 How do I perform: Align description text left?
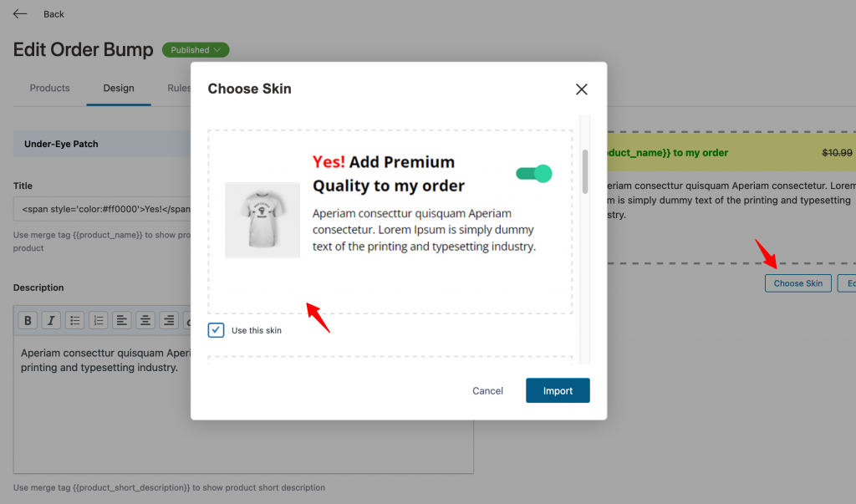pos(122,320)
